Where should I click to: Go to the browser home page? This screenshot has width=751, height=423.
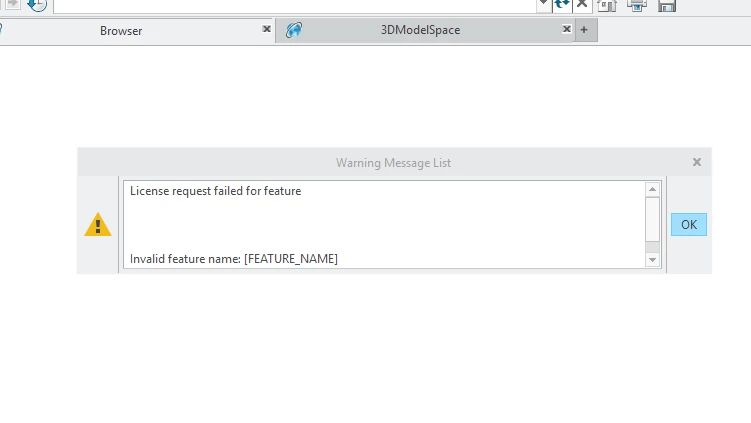point(607,5)
